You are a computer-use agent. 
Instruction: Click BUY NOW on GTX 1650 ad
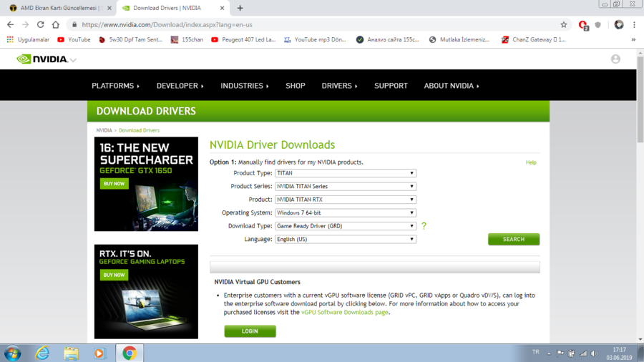pyautogui.click(x=114, y=183)
